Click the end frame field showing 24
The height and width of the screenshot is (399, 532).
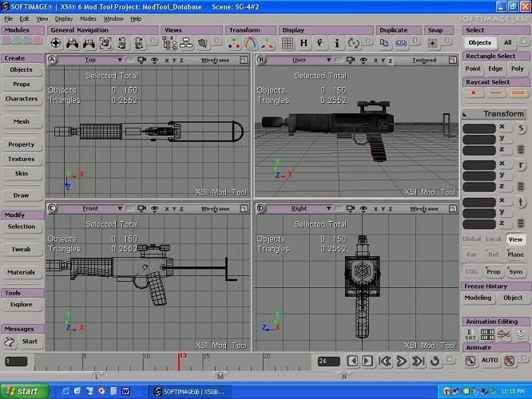(328, 361)
